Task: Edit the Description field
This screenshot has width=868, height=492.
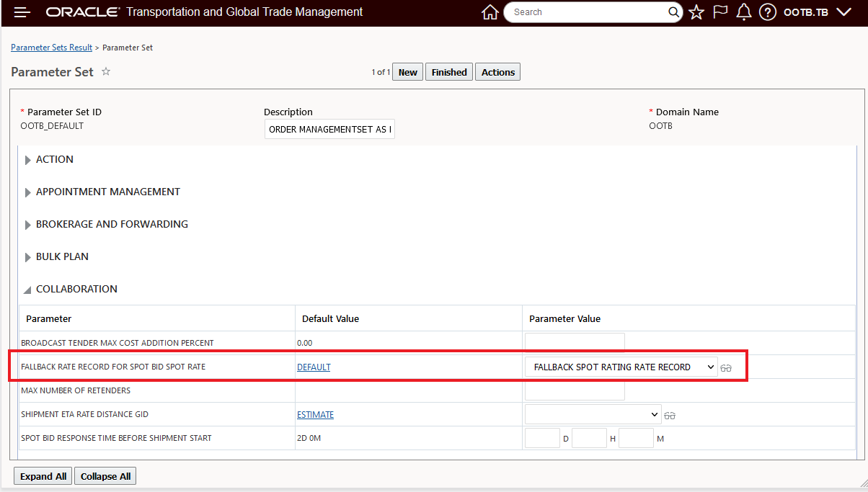Action: (x=329, y=130)
